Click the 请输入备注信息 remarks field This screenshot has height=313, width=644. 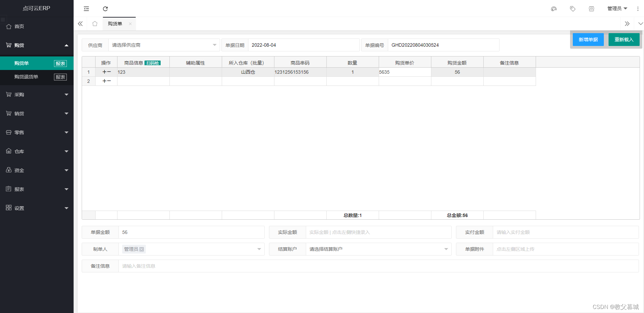[378, 266]
